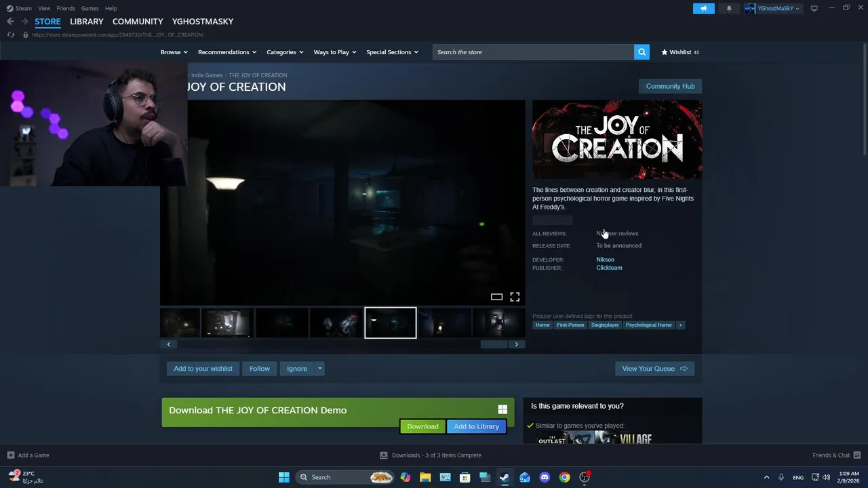Open File Explorer from the taskbar

425,477
